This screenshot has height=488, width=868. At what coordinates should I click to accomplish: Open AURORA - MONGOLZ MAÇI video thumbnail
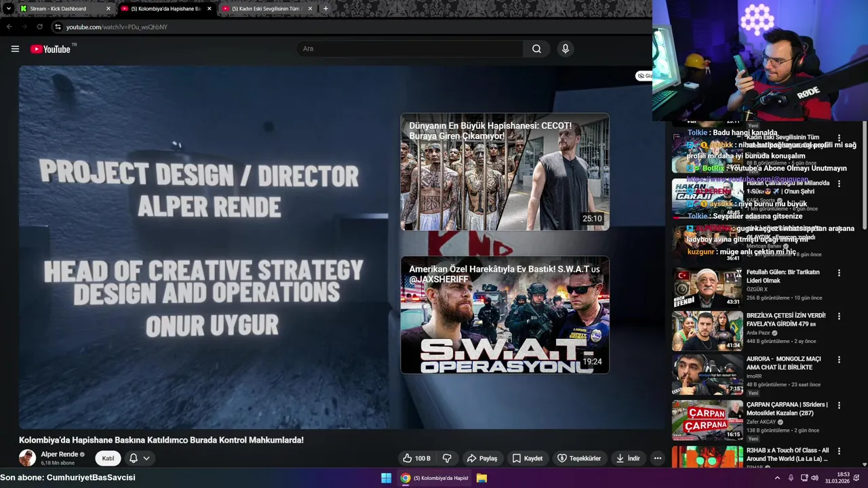tap(707, 375)
